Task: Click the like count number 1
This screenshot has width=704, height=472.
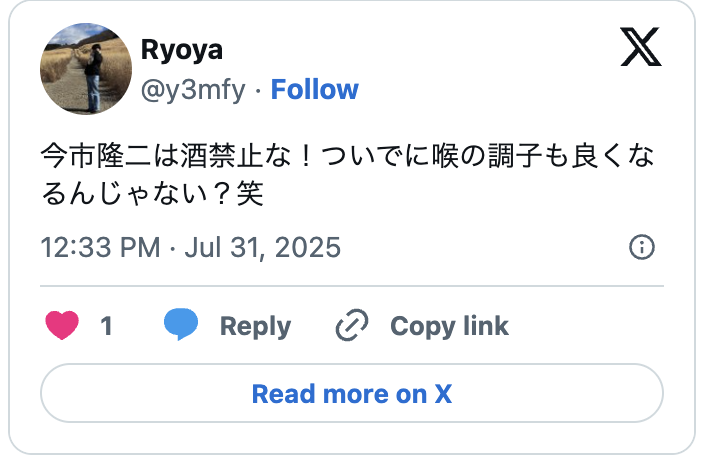Action: pos(106,326)
